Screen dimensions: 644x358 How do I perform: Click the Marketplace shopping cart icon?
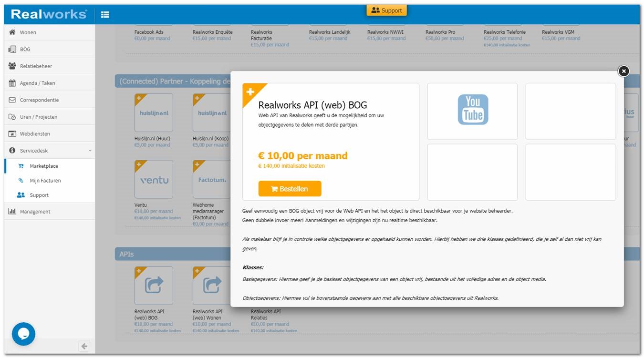21,166
